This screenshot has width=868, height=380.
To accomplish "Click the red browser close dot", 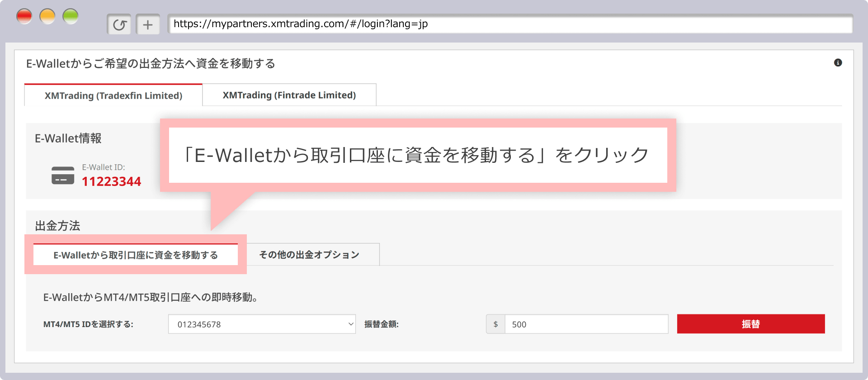I will click(24, 16).
